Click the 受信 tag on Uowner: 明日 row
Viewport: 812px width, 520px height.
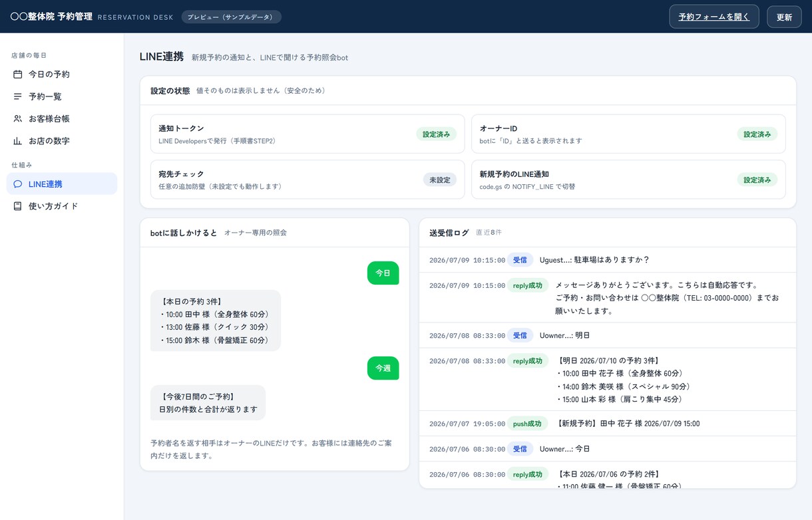pos(520,335)
